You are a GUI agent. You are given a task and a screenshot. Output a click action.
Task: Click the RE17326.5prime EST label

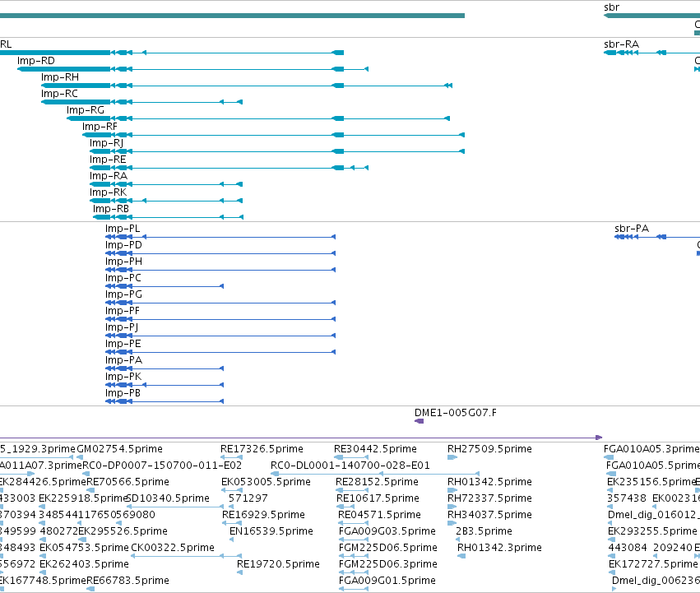(262, 449)
